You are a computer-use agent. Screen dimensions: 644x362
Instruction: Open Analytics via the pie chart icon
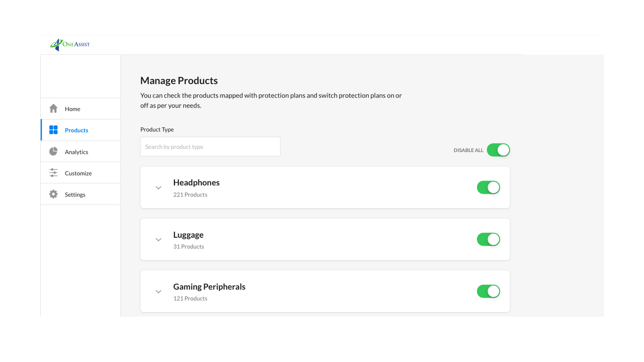tap(53, 151)
